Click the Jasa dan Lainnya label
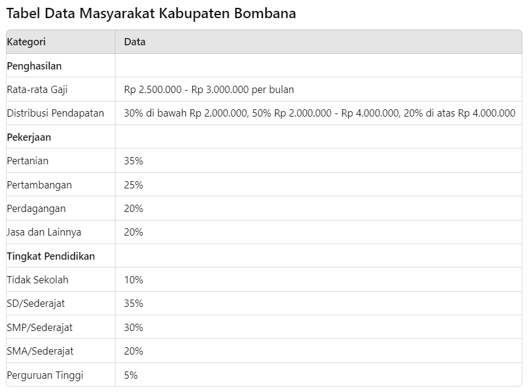The width and height of the screenshot is (532, 392). point(44,232)
